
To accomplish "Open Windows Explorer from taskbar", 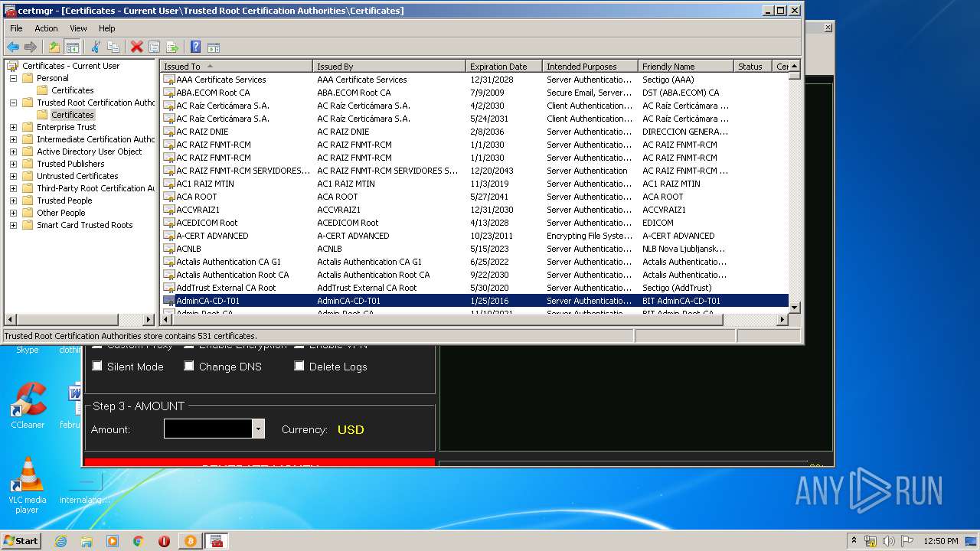I will [87, 541].
